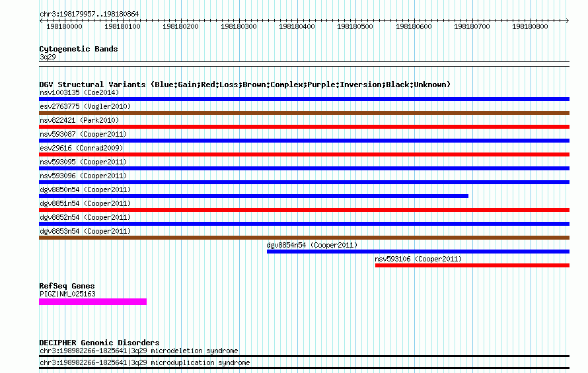Click the 198180800 ruler tick label

coord(530,26)
